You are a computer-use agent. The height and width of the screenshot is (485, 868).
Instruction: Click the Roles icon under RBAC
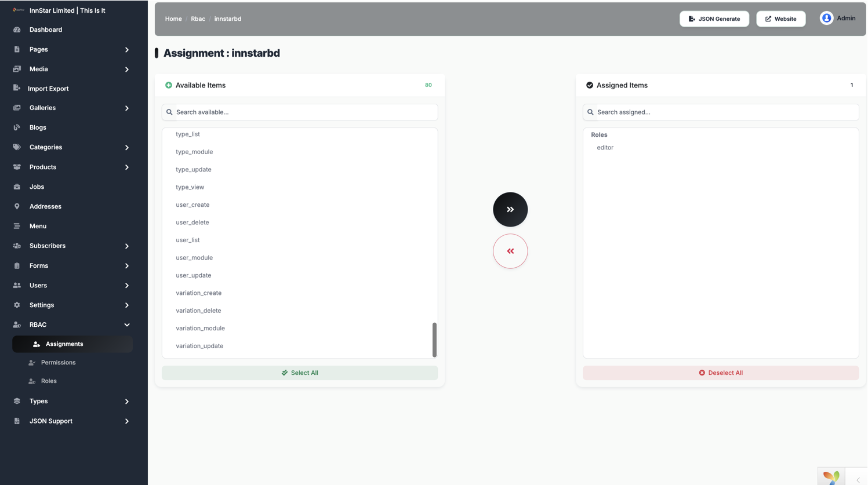pos(32,381)
